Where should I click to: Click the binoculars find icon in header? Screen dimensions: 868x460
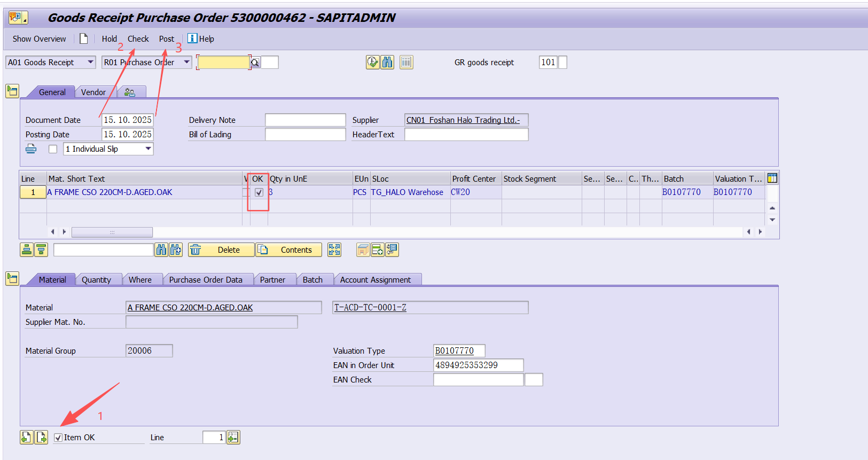click(387, 63)
